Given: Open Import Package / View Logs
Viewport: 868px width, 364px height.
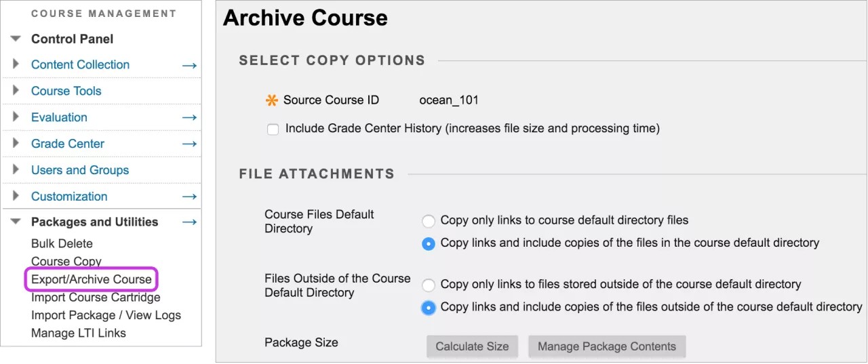Looking at the screenshot, I should click(106, 315).
